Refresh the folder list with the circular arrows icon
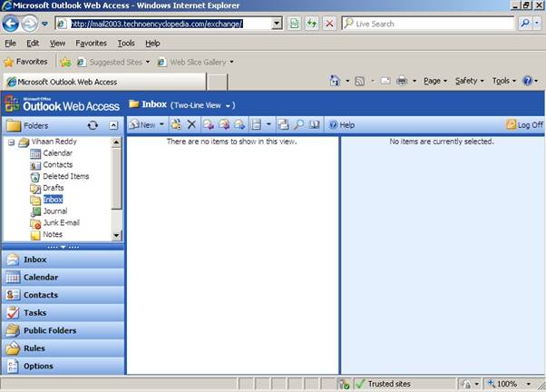 click(93, 125)
